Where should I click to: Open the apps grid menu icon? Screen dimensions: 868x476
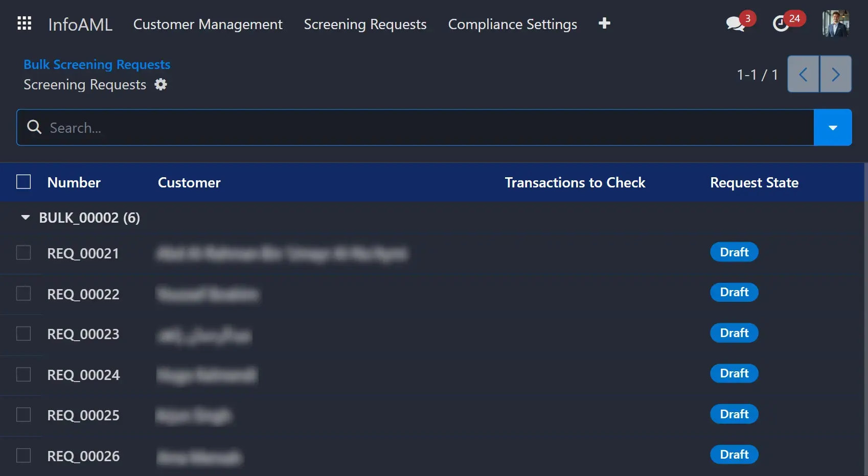coord(24,23)
